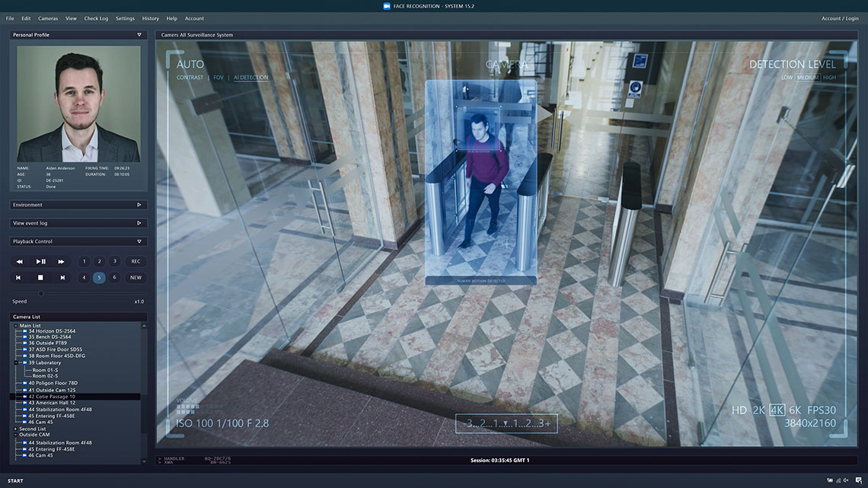
Task: Select 46 Cam 45 under Outside CAM
Action: pos(40,455)
